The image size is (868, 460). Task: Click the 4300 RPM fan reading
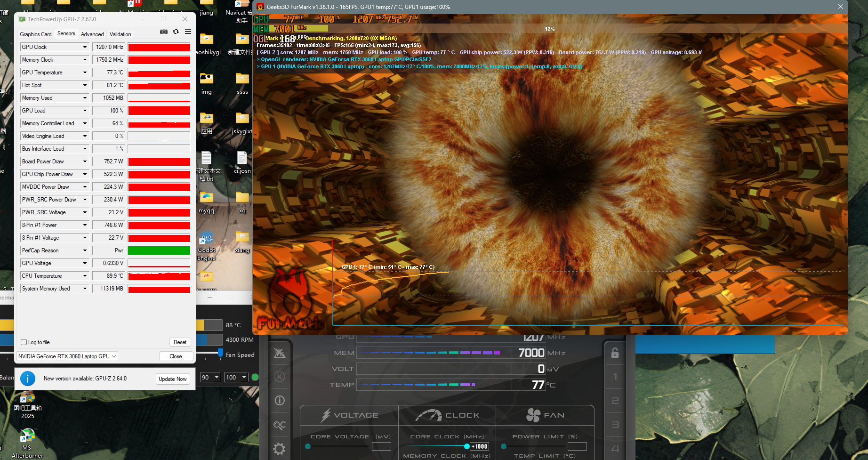tap(240, 340)
